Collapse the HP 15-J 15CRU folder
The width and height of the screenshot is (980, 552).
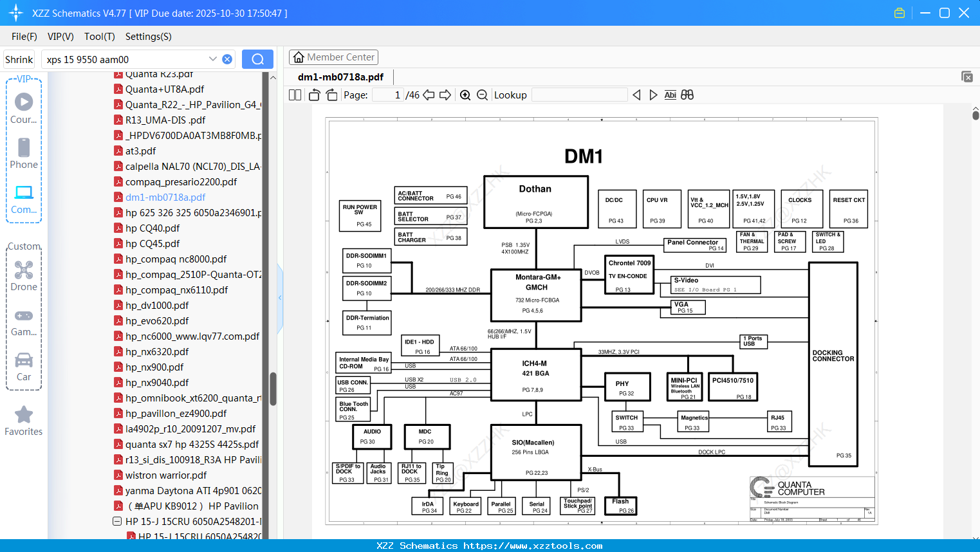coord(117,521)
